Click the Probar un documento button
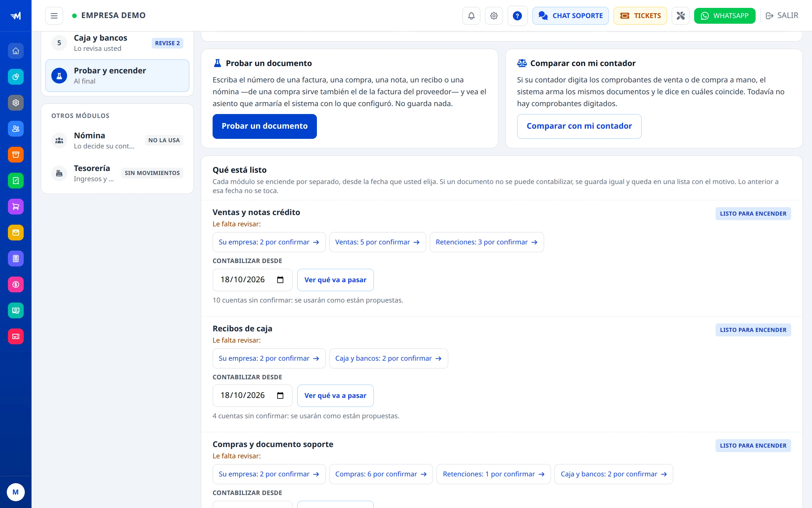 pyautogui.click(x=264, y=126)
